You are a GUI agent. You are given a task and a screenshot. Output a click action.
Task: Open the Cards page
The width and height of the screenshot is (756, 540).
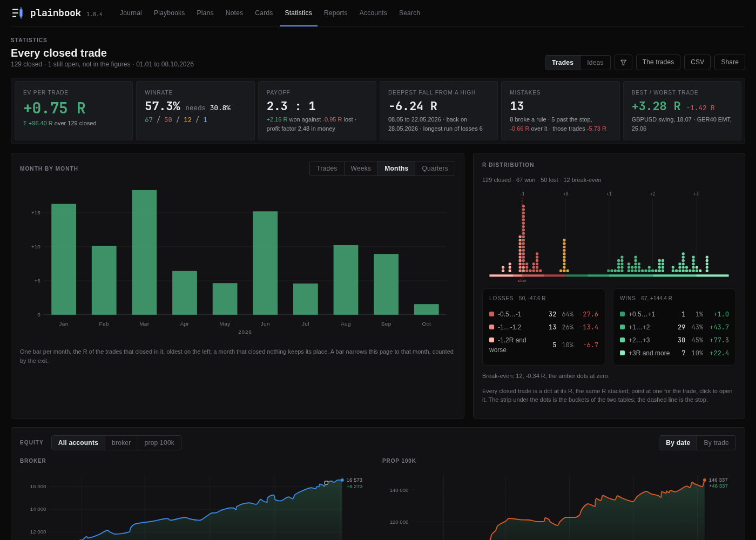click(264, 13)
